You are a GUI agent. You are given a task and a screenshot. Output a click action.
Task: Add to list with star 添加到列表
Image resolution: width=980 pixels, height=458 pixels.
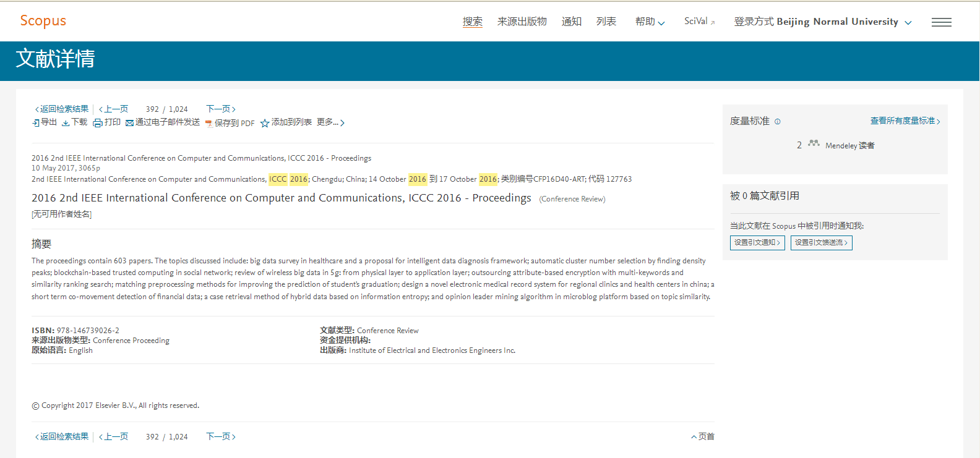[265, 123]
